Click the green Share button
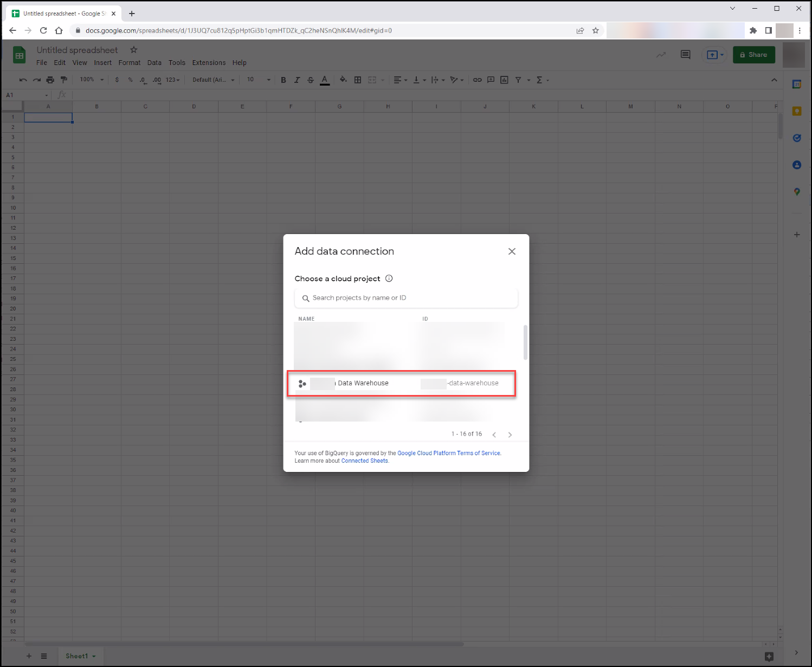Screen dimensions: 812x667 [x=753, y=55]
